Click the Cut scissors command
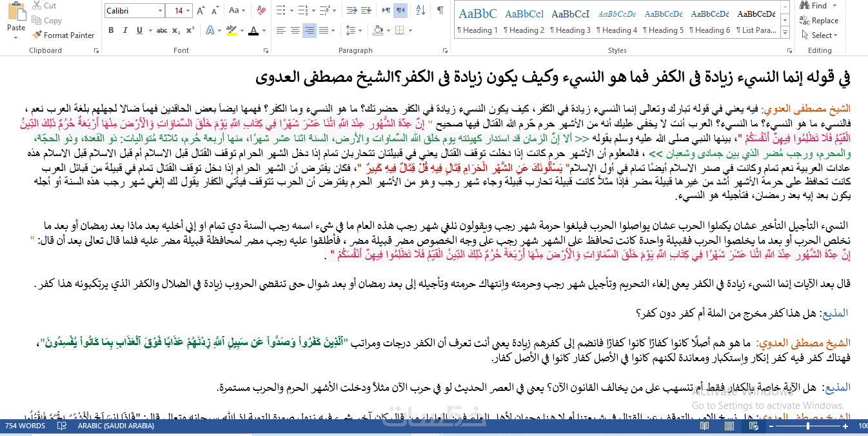 click(43, 6)
